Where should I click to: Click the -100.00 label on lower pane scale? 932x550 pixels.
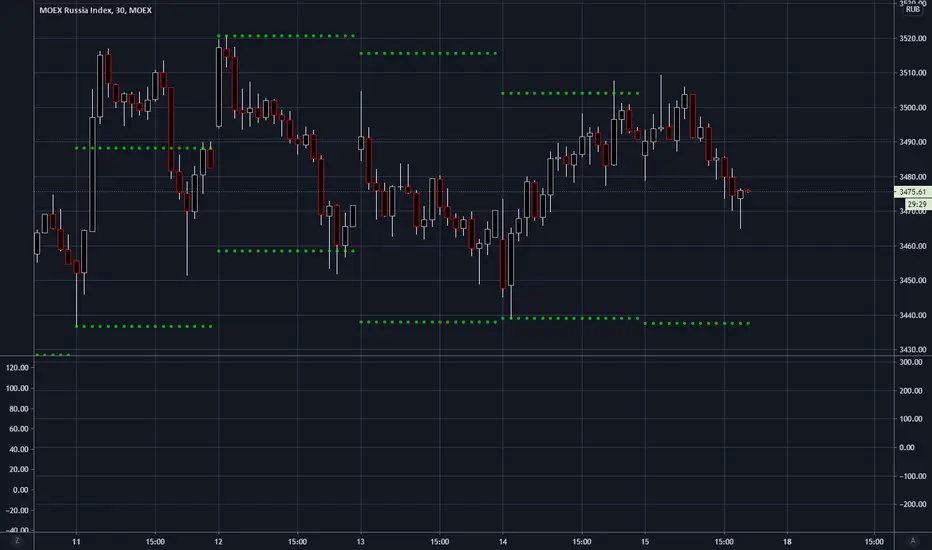coord(912,476)
